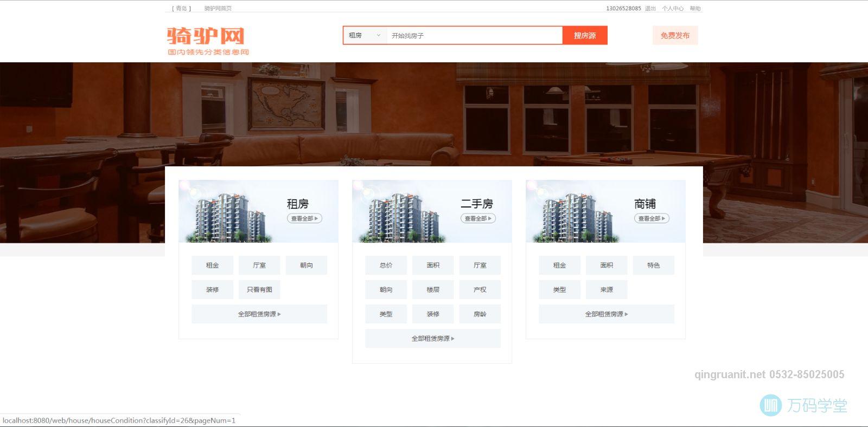The image size is (868, 427).
Task: Select 只看有图 filter in 租房 card
Action: [259, 289]
